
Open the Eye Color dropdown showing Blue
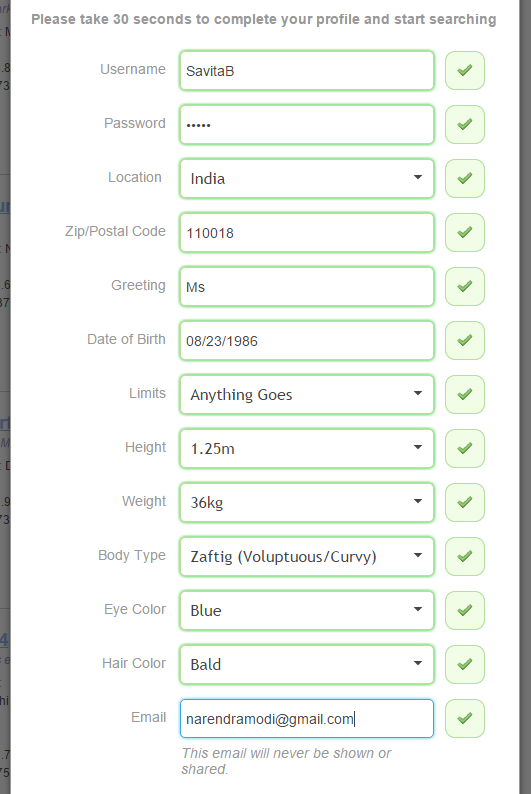point(307,611)
